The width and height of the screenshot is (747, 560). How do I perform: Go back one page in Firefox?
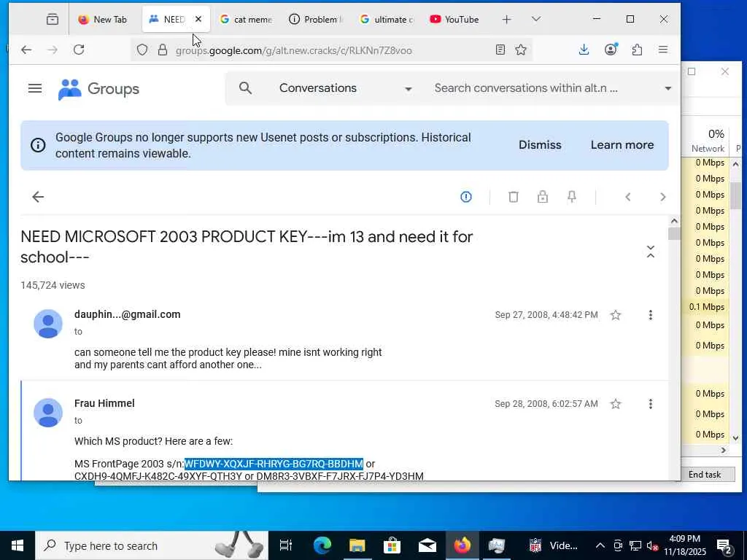(27, 50)
